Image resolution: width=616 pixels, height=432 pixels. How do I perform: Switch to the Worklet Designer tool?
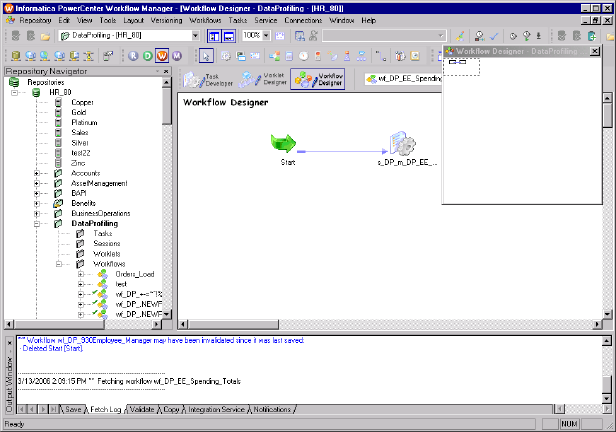click(x=262, y=79)
